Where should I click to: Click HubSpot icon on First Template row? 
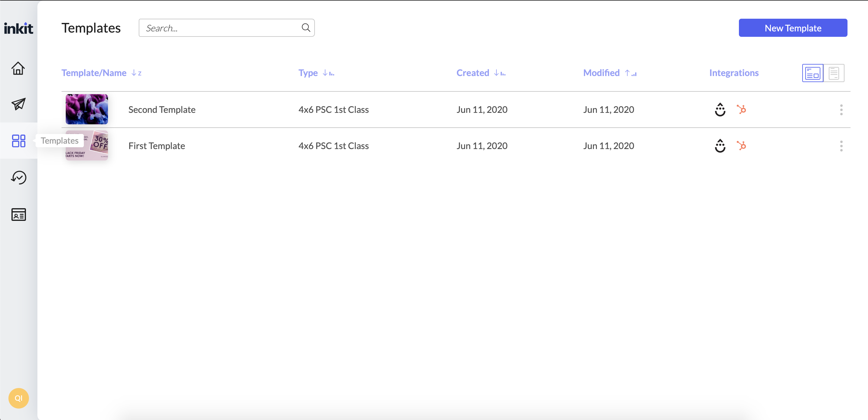click(741, 146)
